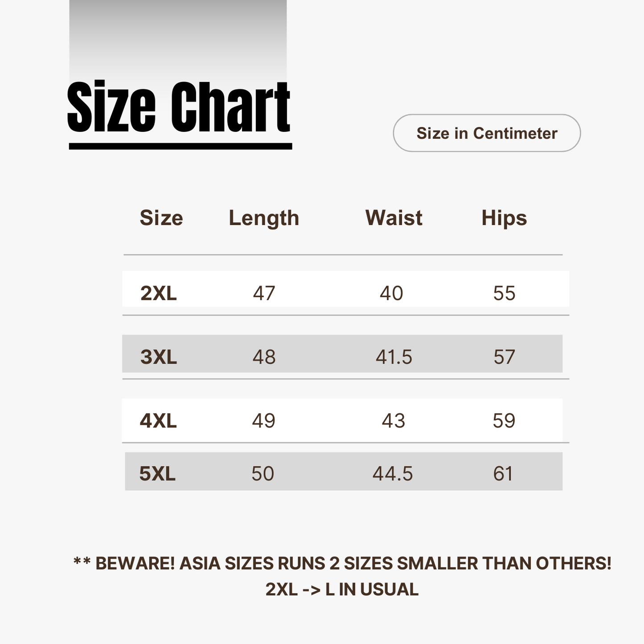Screen dimensions: 644x644
Task: Click the 5XL length value 50
Action: (x=263, y=473)
